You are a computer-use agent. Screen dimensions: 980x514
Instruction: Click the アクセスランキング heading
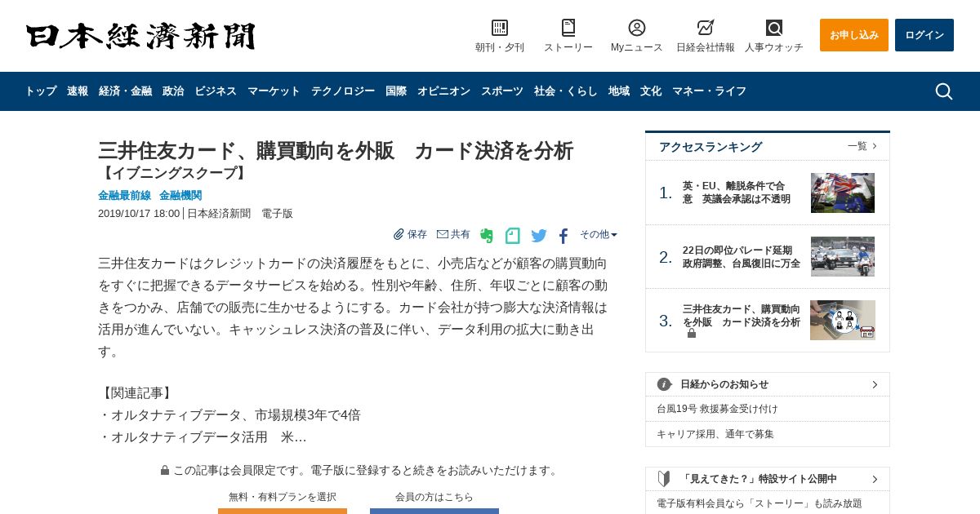[x=710, y=147]
